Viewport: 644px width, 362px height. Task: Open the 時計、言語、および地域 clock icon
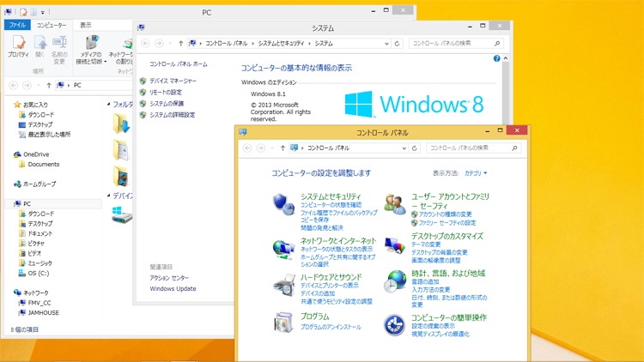[395, 281]
